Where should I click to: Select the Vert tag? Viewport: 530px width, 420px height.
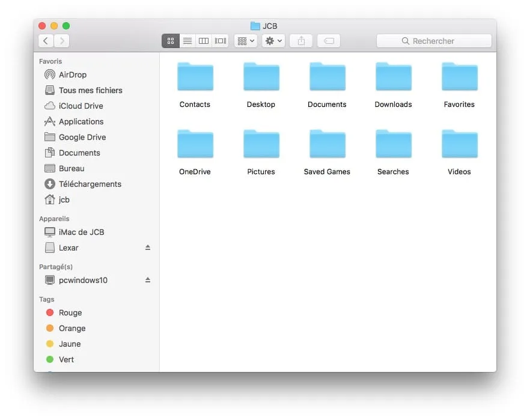tap(96, 359)
